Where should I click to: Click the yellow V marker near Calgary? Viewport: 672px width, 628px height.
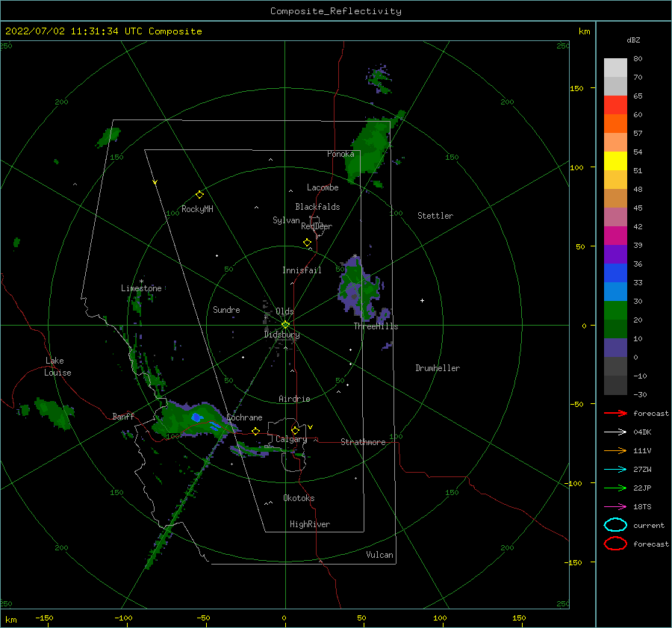point(310,427)
